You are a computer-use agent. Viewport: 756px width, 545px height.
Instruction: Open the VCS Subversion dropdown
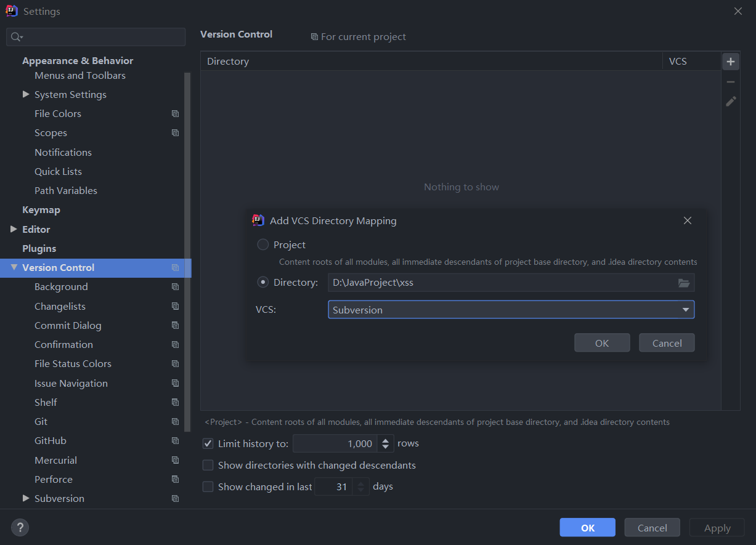click(x=511, y=310)
